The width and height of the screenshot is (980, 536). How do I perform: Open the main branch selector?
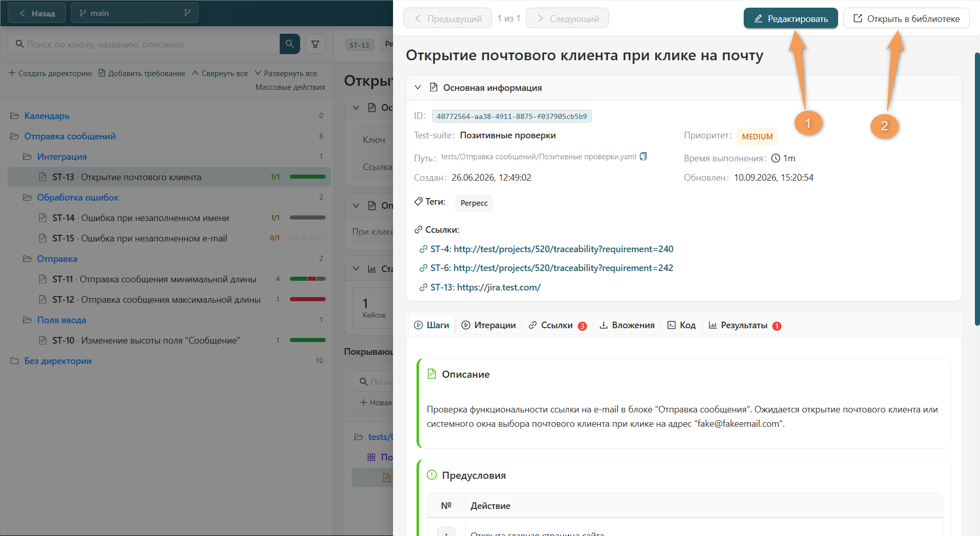tap(135, 13)
